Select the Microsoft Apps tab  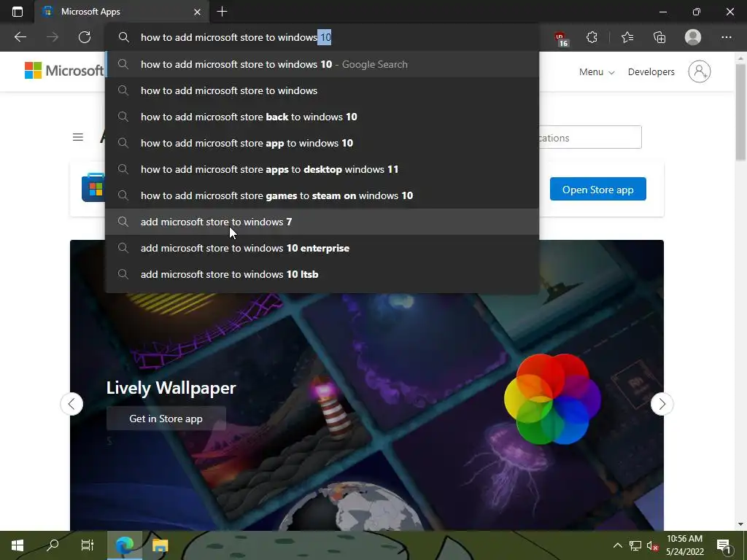122,12
